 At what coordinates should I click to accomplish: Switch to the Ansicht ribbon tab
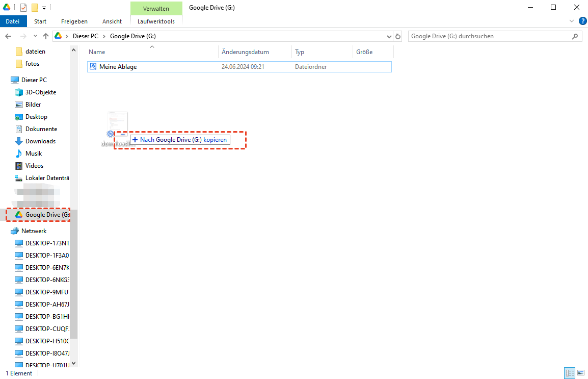point(112,21)
